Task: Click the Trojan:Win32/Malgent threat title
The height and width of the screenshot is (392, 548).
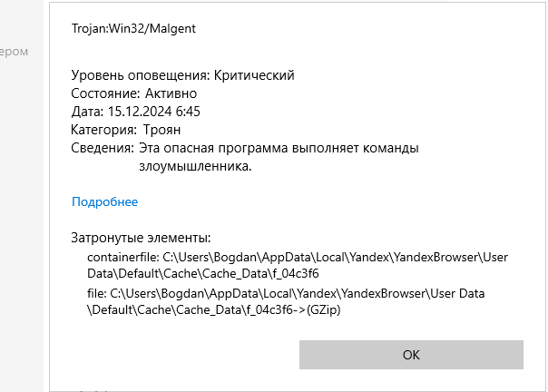Action: click(x=133, y=28)
